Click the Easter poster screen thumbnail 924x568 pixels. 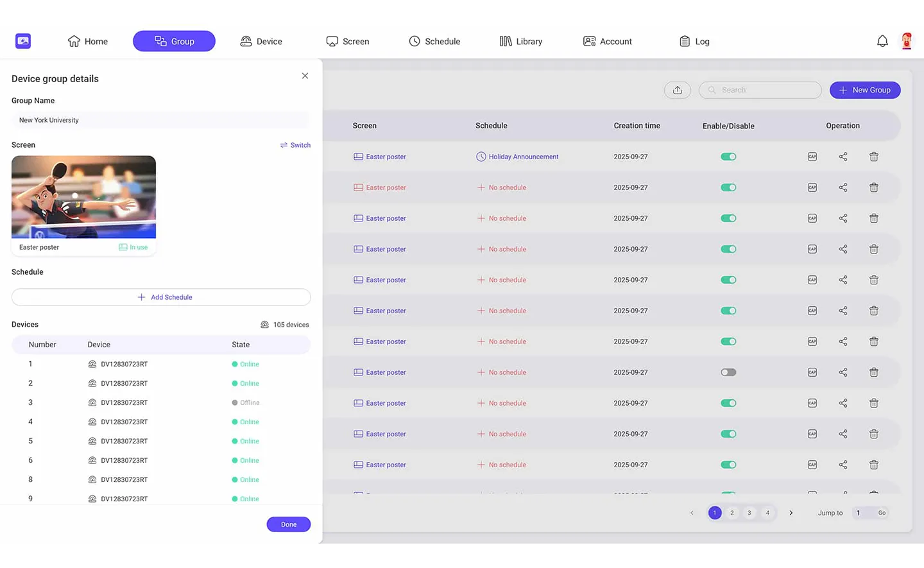[x=83, y=197]
